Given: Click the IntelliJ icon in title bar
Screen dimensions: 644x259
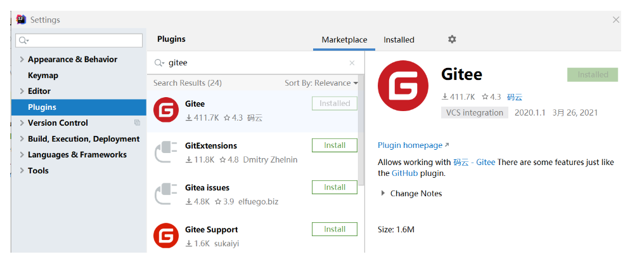Looking at the screenshot, I should pos(22,19).
